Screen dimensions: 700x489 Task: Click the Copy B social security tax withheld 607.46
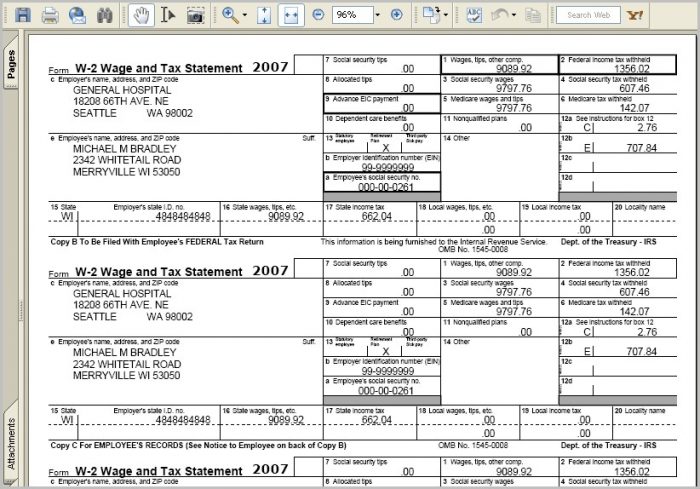pyautogui.click(x=634, y=88)
